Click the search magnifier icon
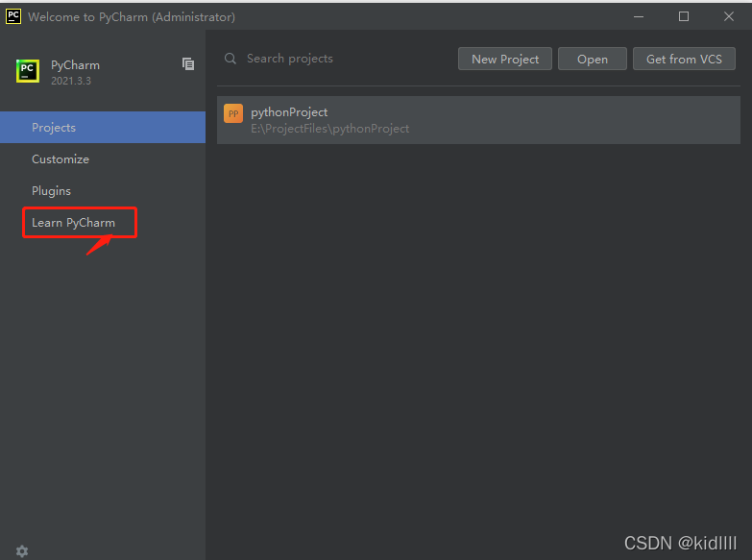This screenshot has height=560, width=752. pyautogui.click(x=230, y=59)
